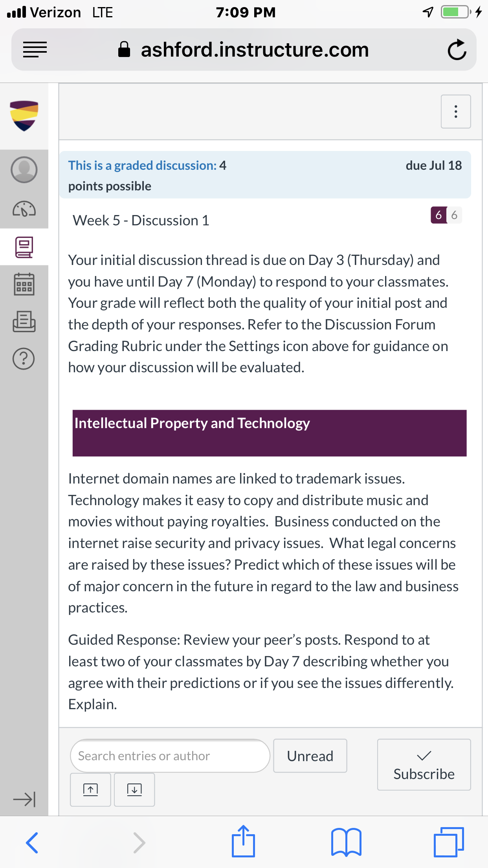Open Safari reader format menu icon
The height and width of the screenshot is (868, 488).
pos(35,50)
